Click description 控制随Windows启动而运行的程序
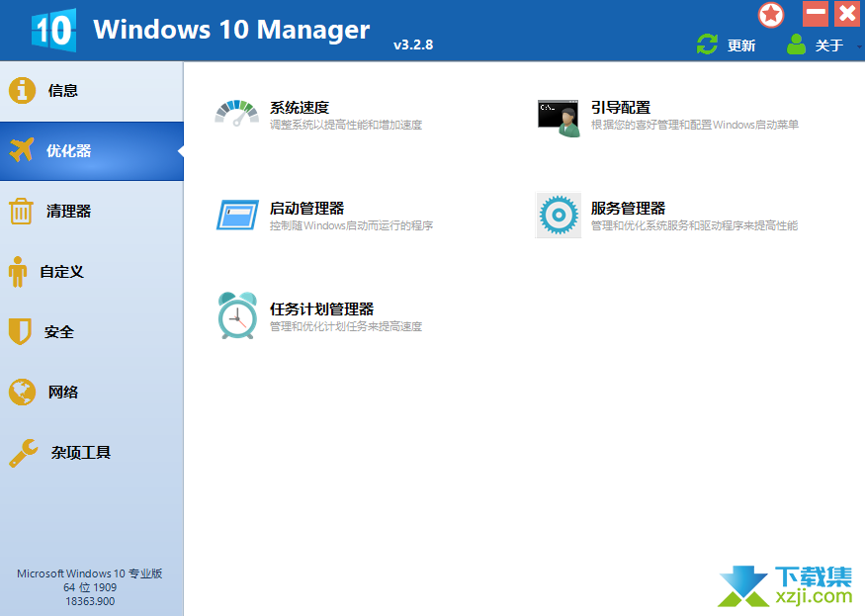Viewport: 865px width, 616px height. pyautogui.click(x=351, y=225)
